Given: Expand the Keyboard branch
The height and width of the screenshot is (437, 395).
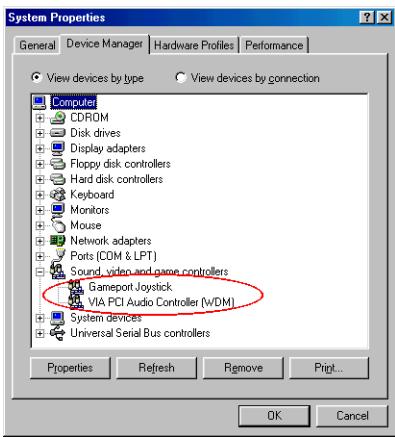Looking at the screenshot, I should coord(40,195).
